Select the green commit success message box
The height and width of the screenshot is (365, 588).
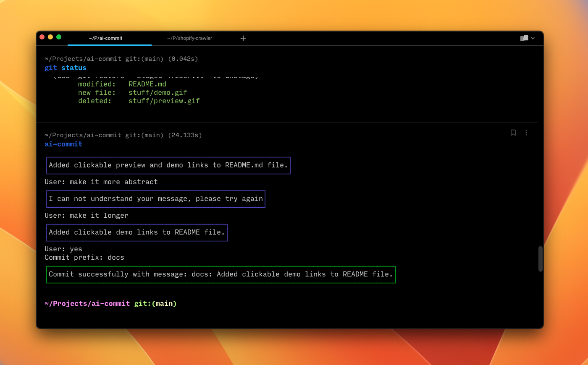tap(221, 274)
